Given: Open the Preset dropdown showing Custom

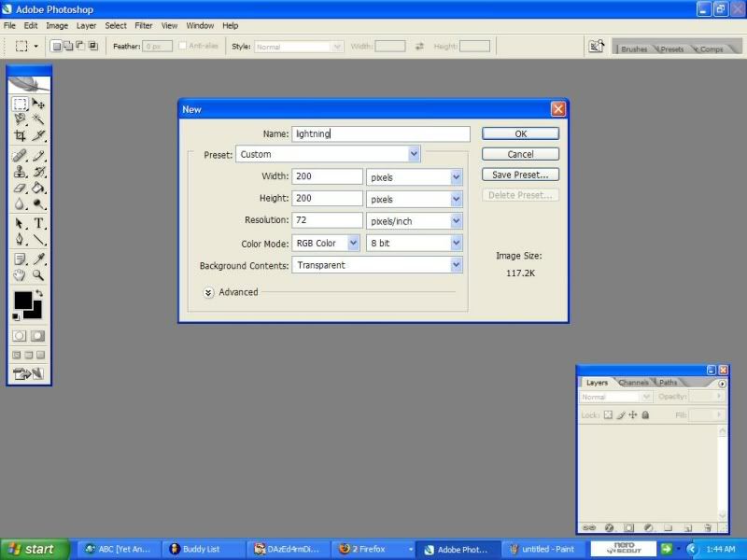Looking at the screenshot, I should (328, 154).
